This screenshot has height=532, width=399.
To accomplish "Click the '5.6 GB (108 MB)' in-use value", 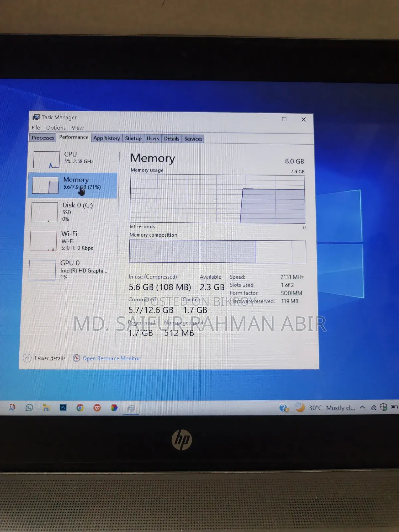I will pos(160,287).
